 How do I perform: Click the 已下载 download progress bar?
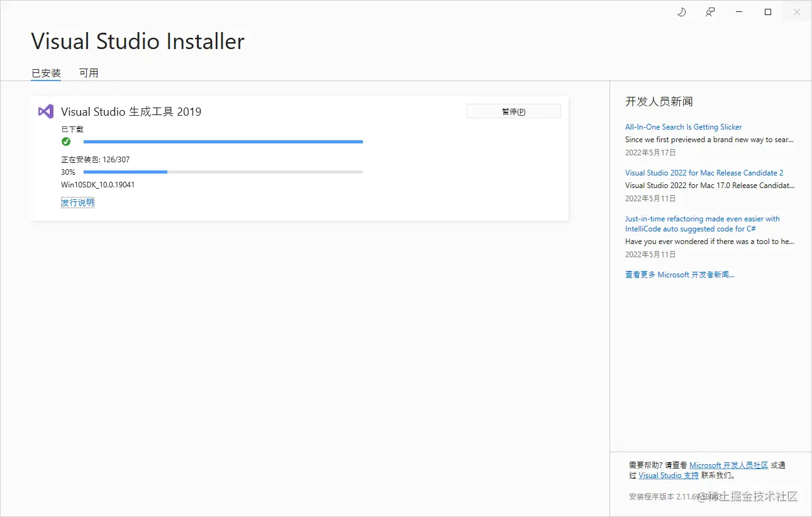click(x=223, y=142)
